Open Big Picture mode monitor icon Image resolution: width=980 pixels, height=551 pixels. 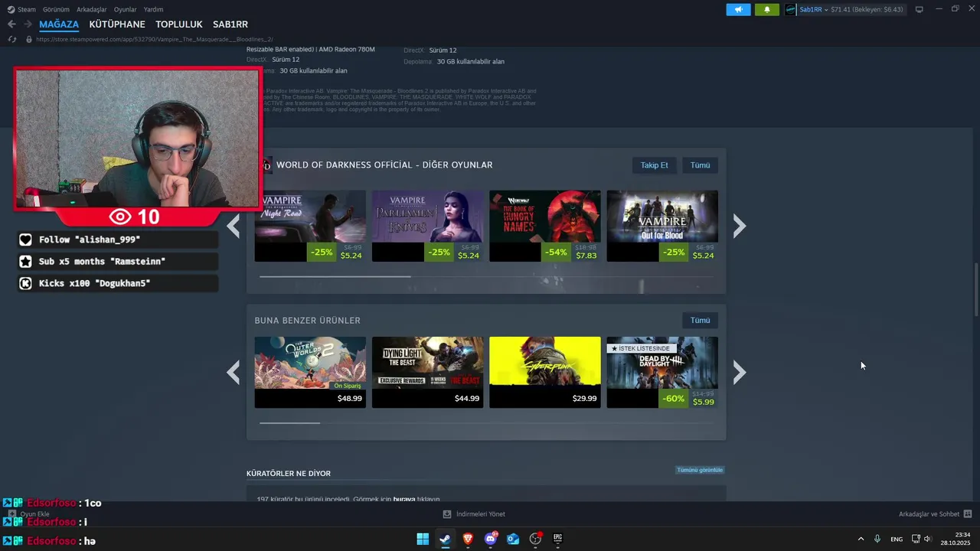pyautogui.click(x=919, y=9)
